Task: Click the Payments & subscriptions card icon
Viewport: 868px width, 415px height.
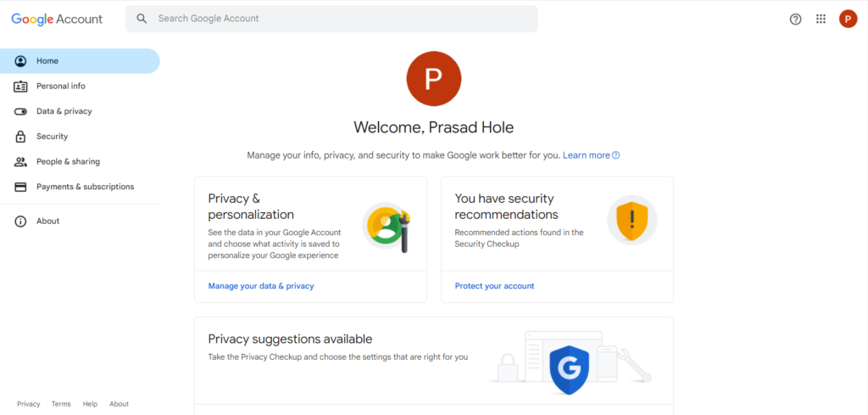Action: tap(20, 187)
